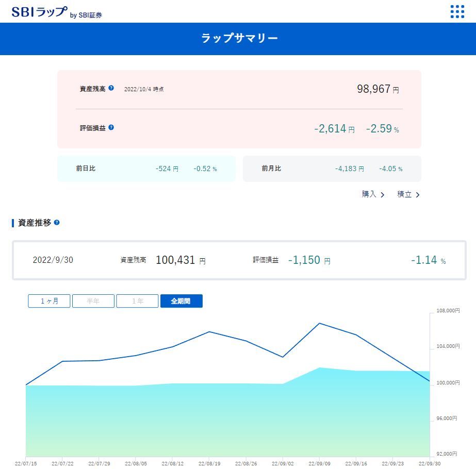Click the 22/07/22 date on chart axis
The height and width of the screenshot is (469, 476).
coord(62,463)
